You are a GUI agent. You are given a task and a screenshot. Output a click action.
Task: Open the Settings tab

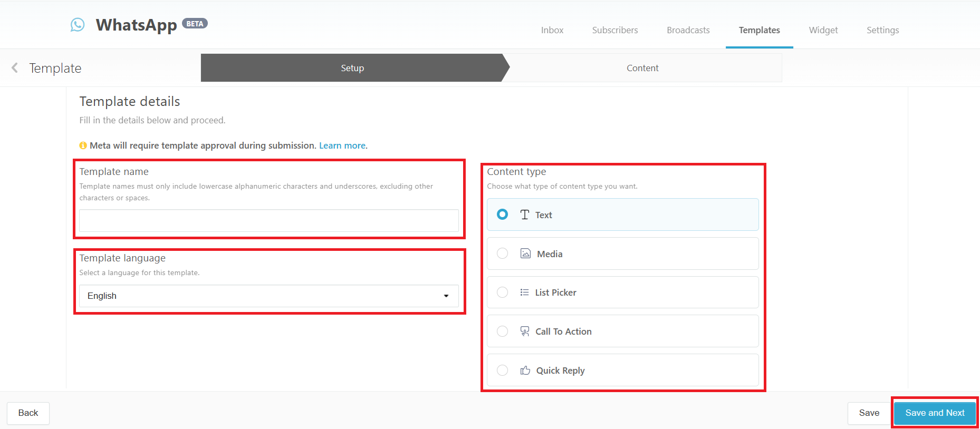tap(883, 30)
